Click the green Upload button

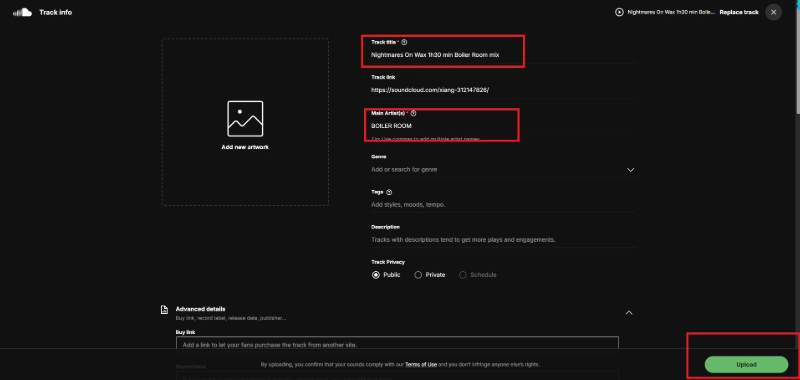(746, 365)
